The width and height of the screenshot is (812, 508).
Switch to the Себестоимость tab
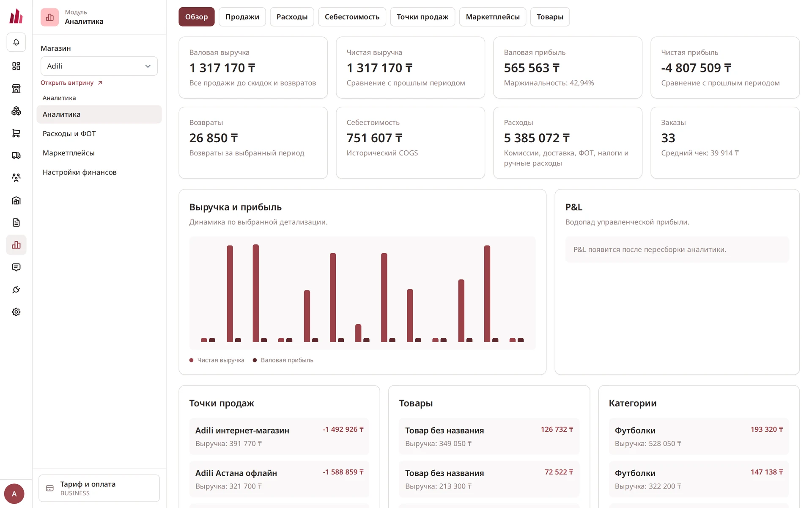[x=352, y=17]
